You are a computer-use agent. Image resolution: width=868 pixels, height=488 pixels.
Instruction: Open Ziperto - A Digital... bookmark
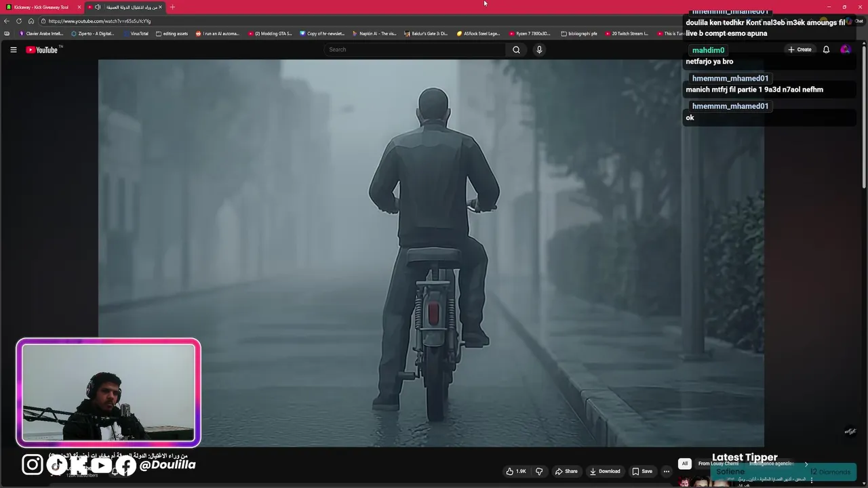point(93,33)
